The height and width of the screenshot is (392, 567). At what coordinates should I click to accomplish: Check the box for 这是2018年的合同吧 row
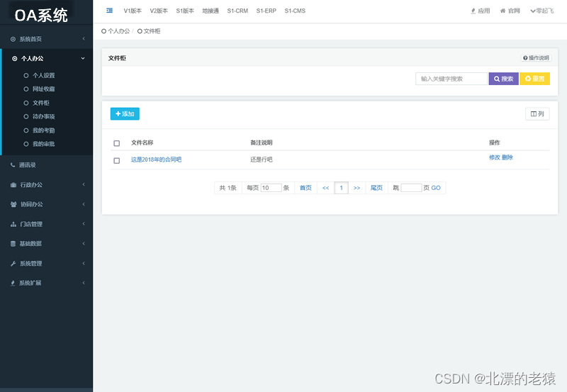117,160
